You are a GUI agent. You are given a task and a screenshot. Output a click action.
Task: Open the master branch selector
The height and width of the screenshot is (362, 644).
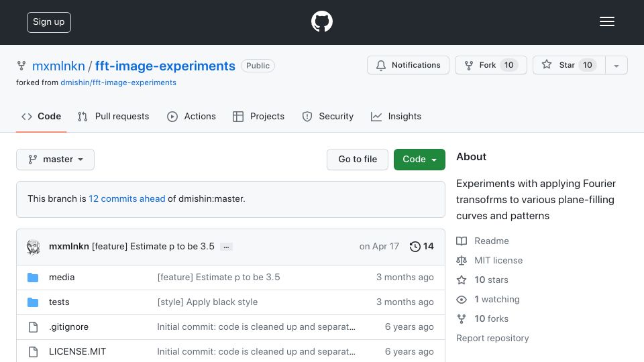point(55,160)
